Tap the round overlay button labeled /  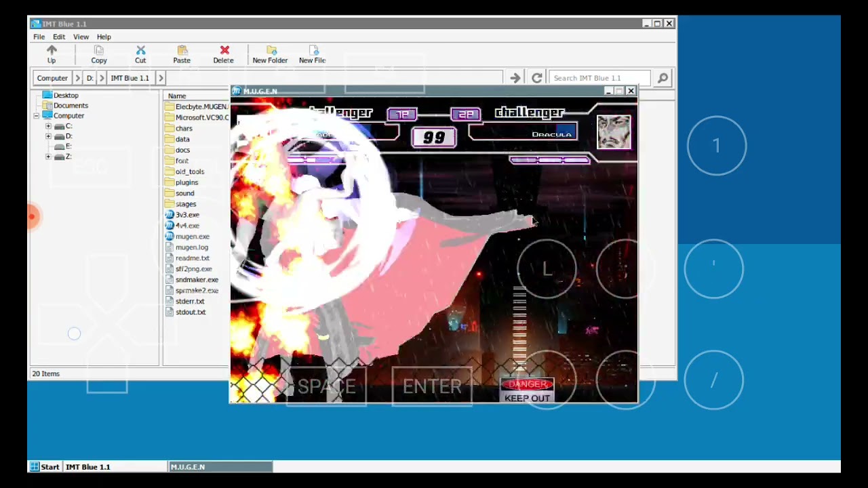click(714, 380)
